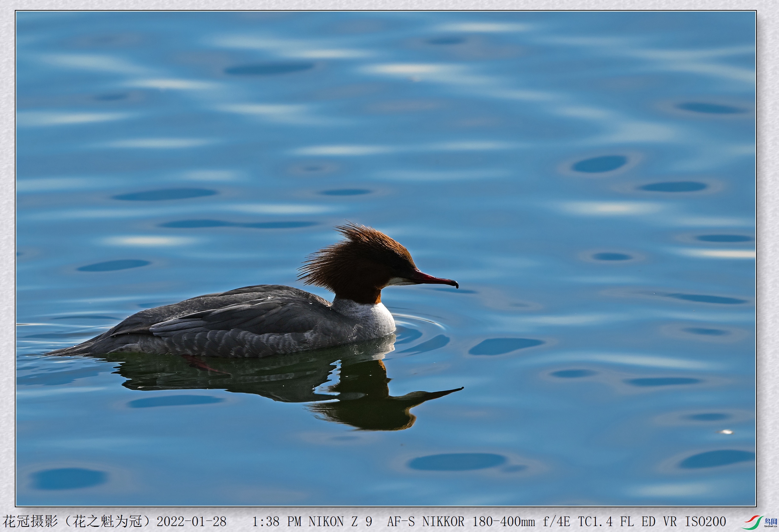Viewport: 779px width, 532px height.
Task: Click the time 1:38 PM in caption
Action: [x=276, y=522]
